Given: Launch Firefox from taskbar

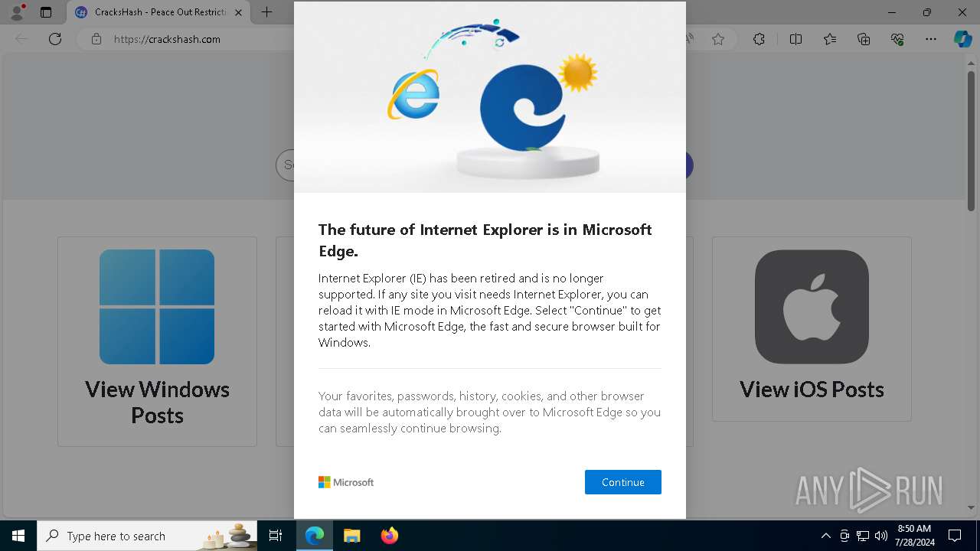Looking at the screenshot, I should (x=390, y=536).
